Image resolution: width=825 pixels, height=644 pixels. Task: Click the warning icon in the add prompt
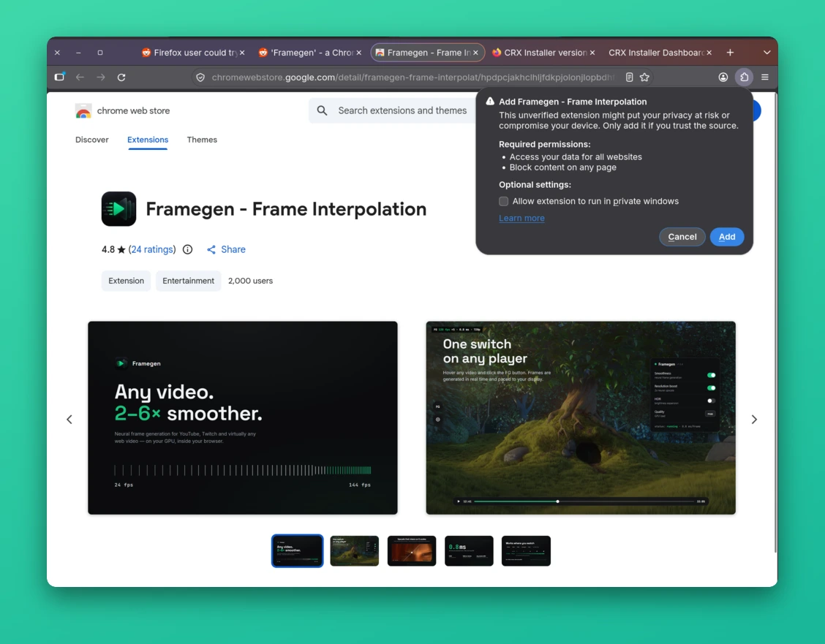490,102
